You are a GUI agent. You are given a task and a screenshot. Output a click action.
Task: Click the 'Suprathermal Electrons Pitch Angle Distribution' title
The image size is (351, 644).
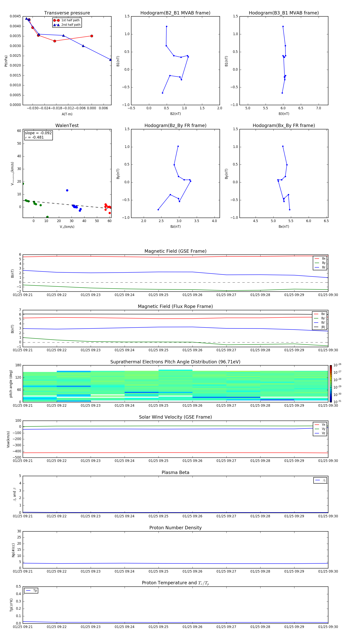coord(175,362)
